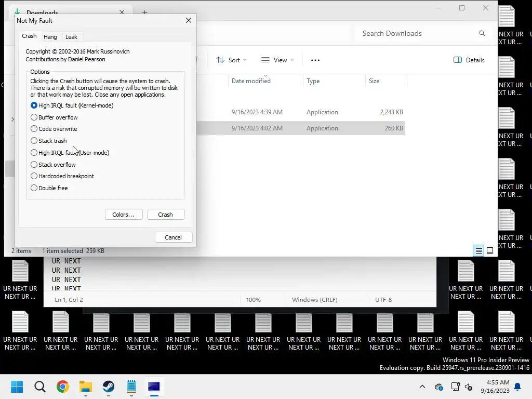Click the Downloads tab title
The height and width of the screenshot is (399, 532).
42,12
